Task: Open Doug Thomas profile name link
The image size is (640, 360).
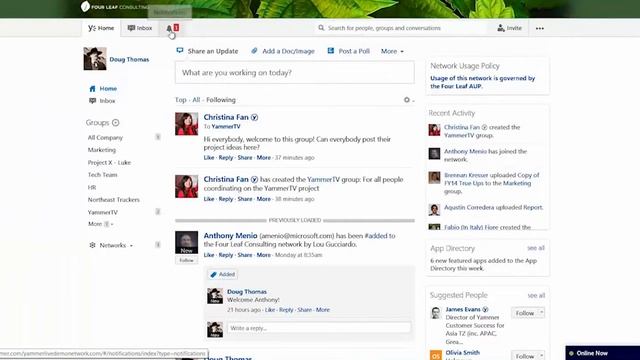Action: [129, 59]
